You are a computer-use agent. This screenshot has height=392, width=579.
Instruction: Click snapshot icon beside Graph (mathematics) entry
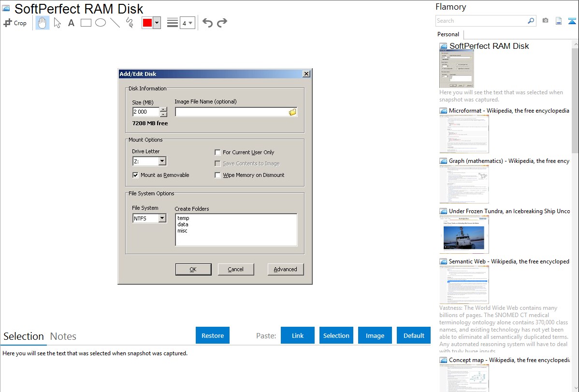(x=443, y=161)
